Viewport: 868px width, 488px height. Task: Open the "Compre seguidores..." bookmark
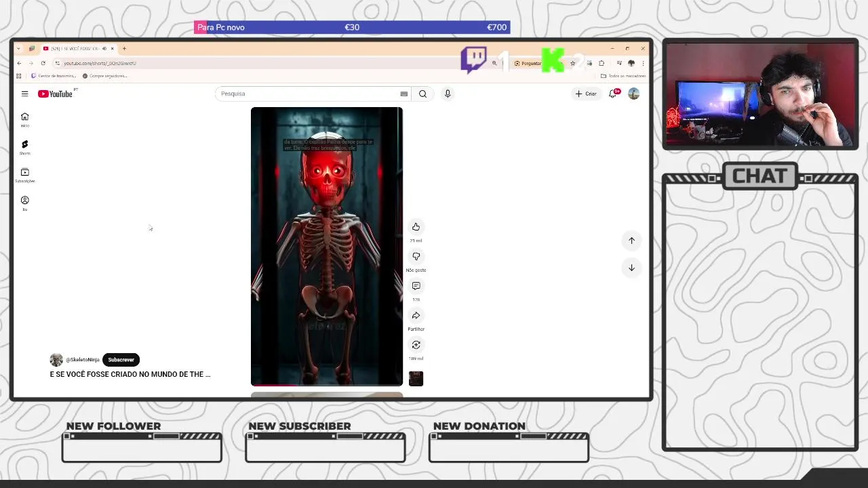[x=104, y=76]
